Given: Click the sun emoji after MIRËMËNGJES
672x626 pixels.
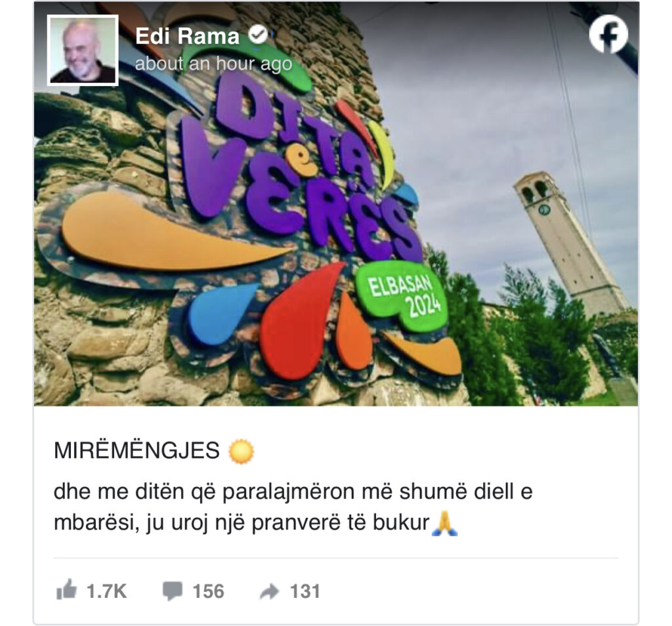Looking at the screenshot, I should tap(241, 451).
